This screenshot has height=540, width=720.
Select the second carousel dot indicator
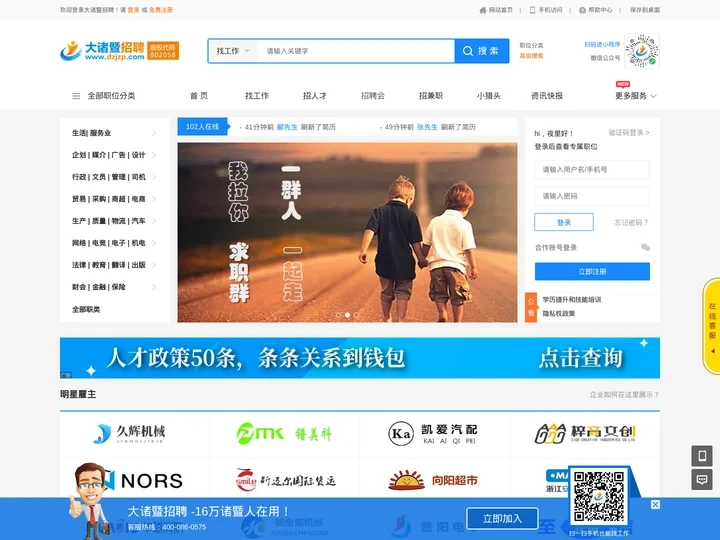tap(348, 315)
